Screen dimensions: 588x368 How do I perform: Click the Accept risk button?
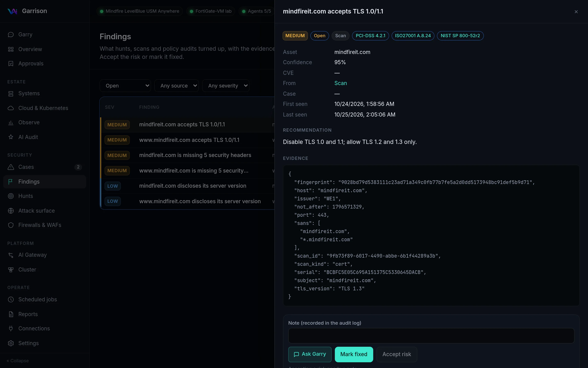tap(396, 354)
